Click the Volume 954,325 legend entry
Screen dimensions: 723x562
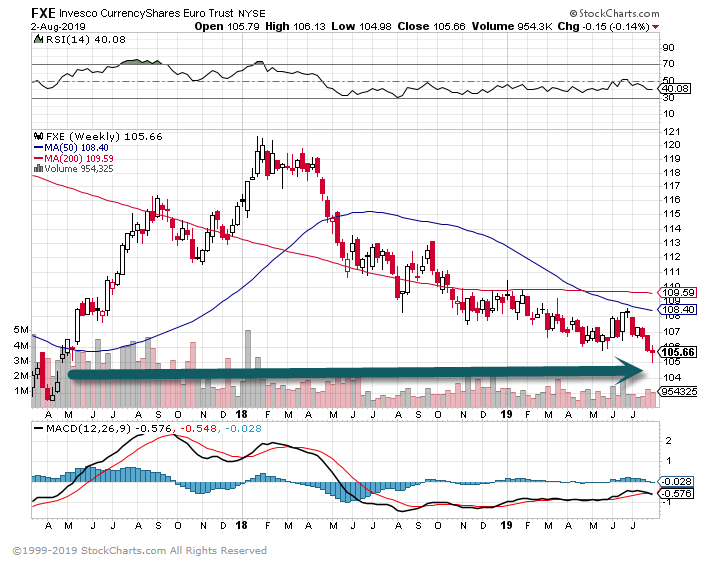[79, 169]
